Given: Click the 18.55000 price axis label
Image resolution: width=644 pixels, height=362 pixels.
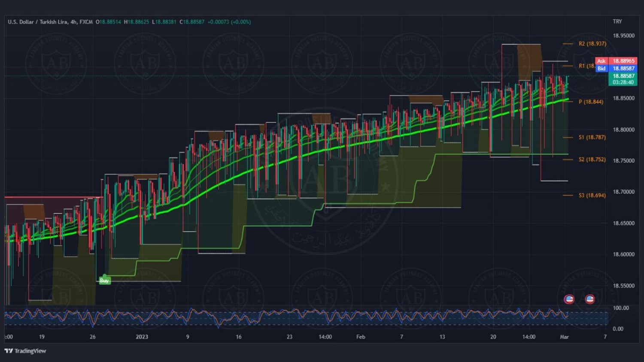Looking at the screenshot, I should [623, 286].
